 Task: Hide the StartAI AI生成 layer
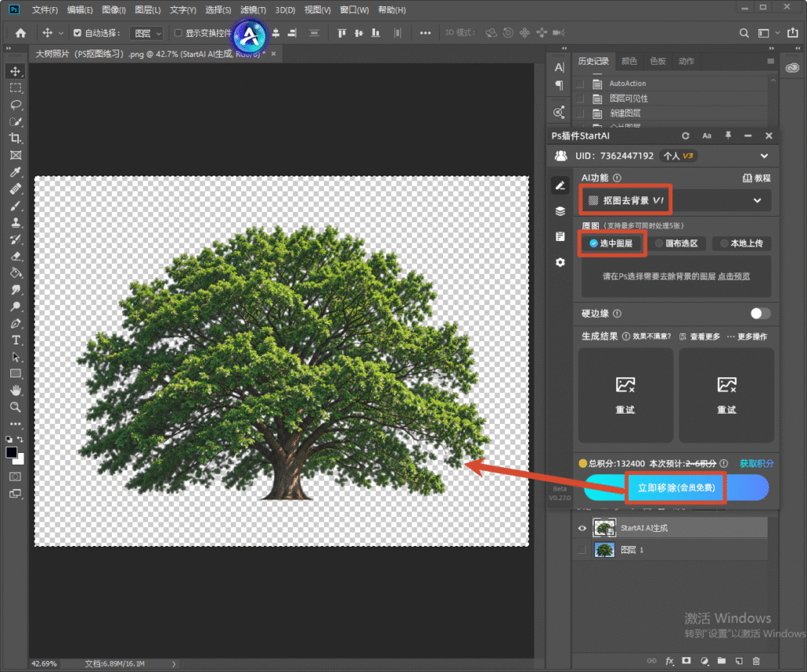(x=582, y=528)
